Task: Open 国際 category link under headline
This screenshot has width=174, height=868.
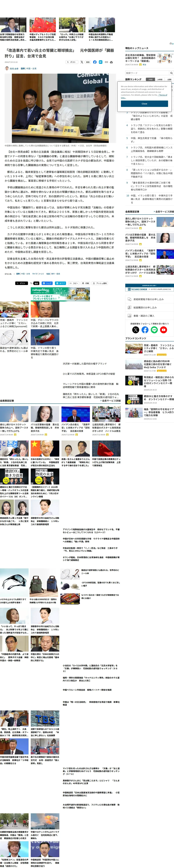Action: coord(23,68)
